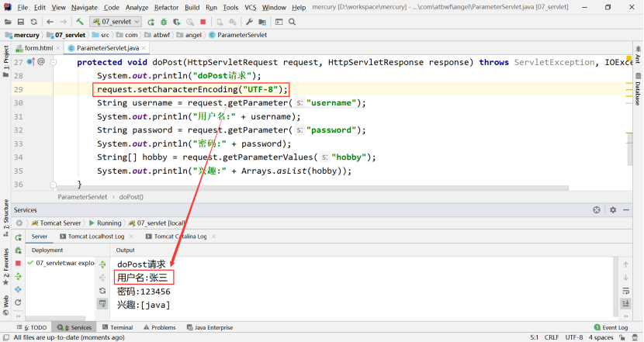Stop server using red square in Services sidebar
The width and height of the screenshot is (644, 342).
point(18,263)
